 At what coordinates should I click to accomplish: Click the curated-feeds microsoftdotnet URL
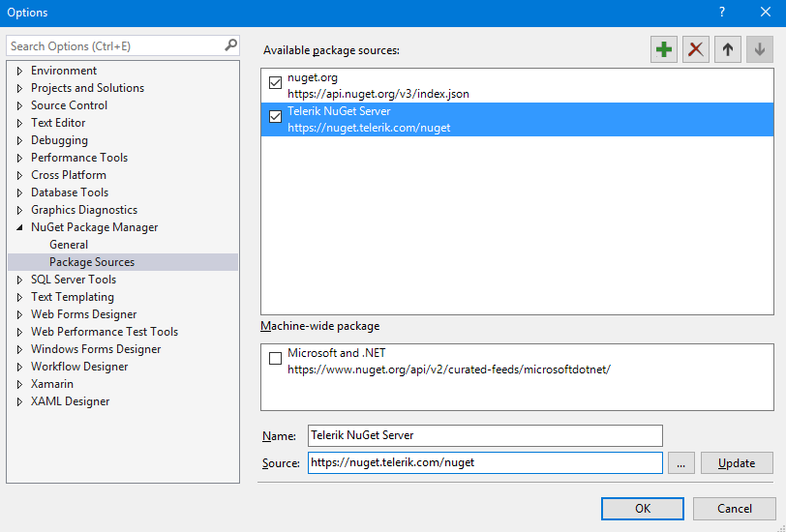[449, 369]
